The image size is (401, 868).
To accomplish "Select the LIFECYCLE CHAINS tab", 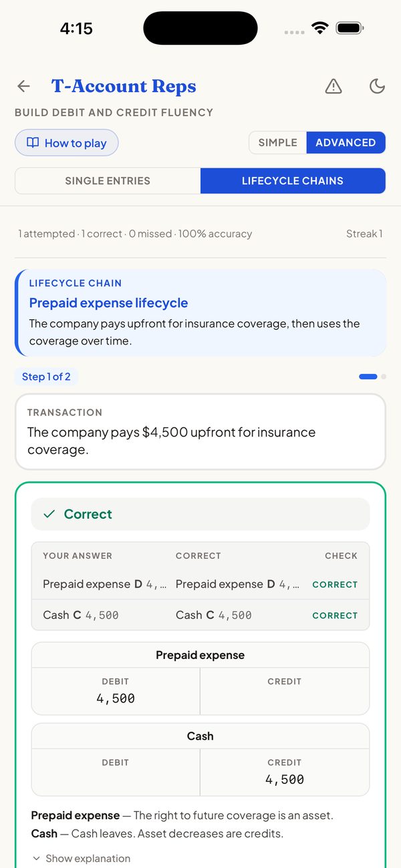I will pyautogui.click(x=293, y=180).
